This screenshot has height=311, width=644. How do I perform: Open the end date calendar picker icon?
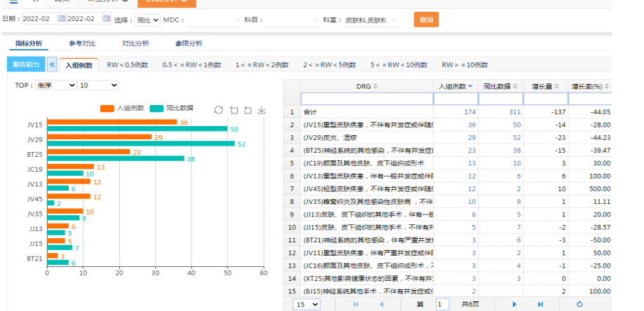click(106, 18)
